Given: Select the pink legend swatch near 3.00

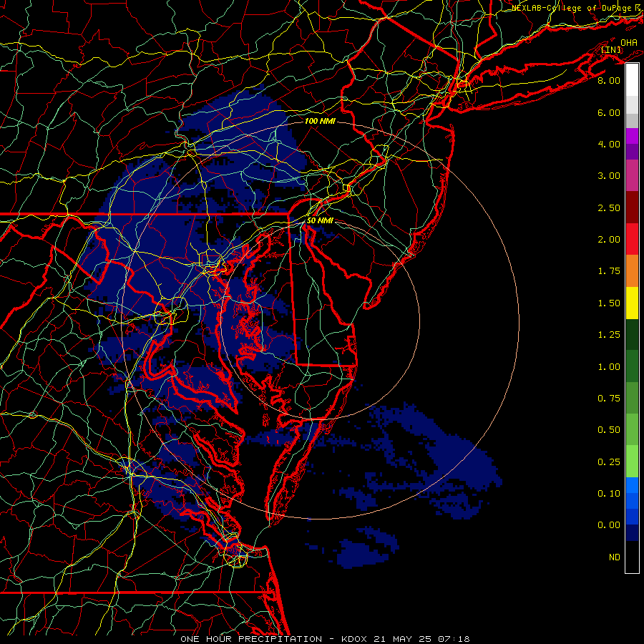Looking at the screenshot, I should coord(632,175).
